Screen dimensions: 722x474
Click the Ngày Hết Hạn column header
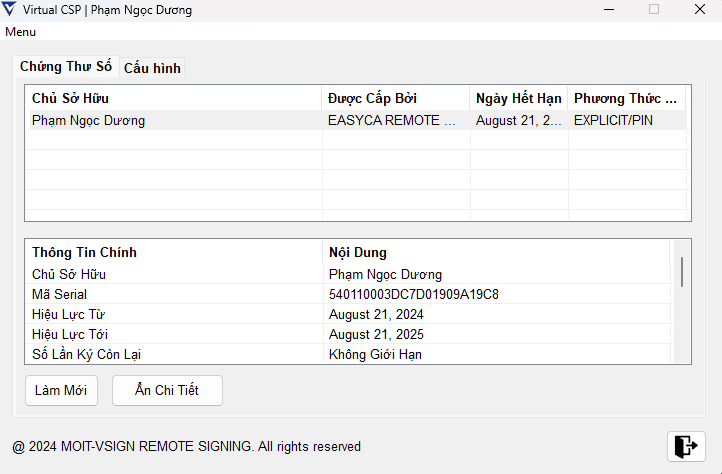(518, 98)
